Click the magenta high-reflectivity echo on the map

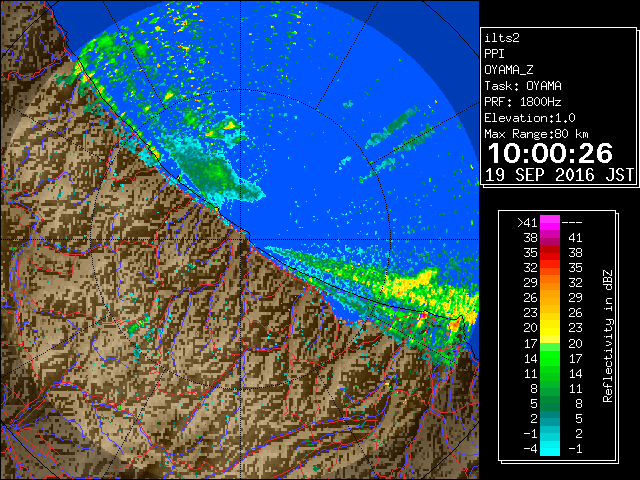[x=422, y=315]
